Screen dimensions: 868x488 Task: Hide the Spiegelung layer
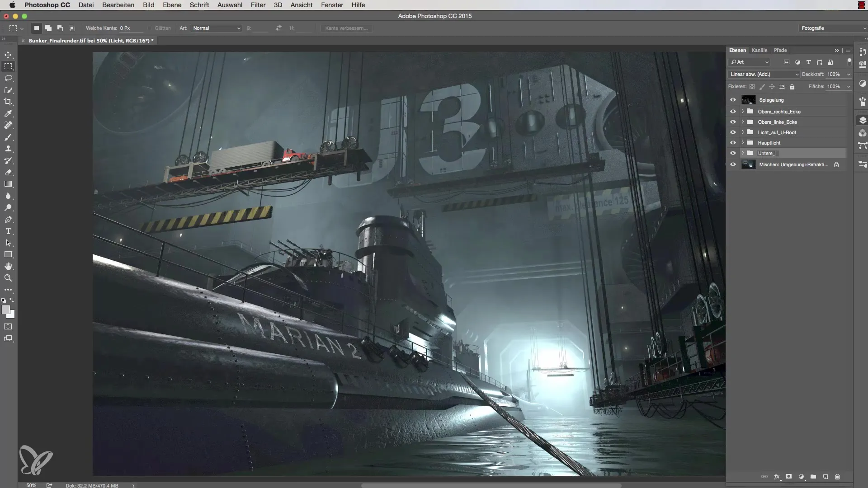[x=733, y=100]
